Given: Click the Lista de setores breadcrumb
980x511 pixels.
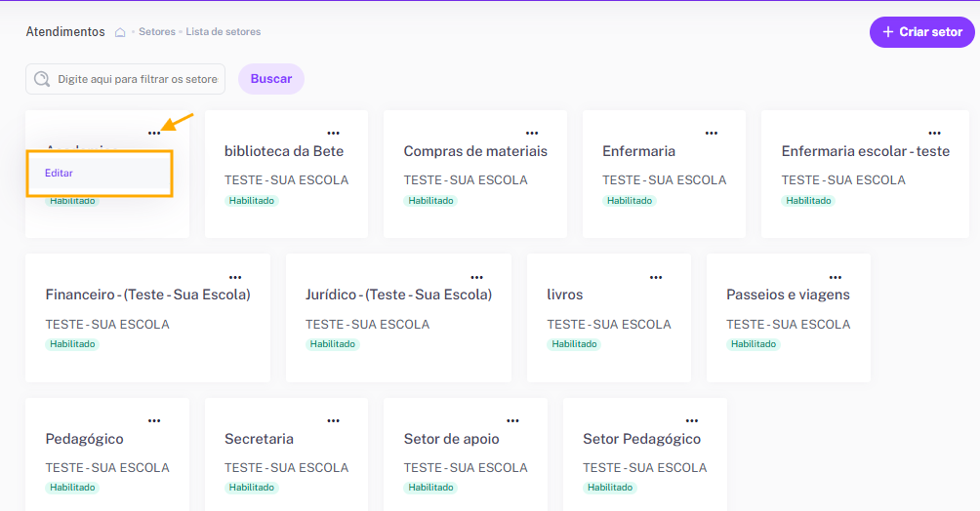Looking at the screenshot, I should (x=224, y=32).
